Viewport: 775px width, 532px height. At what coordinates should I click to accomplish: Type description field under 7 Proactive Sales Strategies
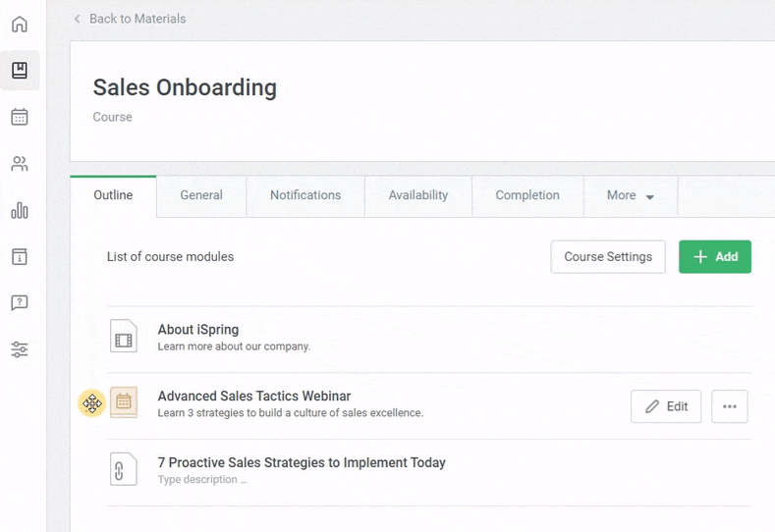pos(202,480)
